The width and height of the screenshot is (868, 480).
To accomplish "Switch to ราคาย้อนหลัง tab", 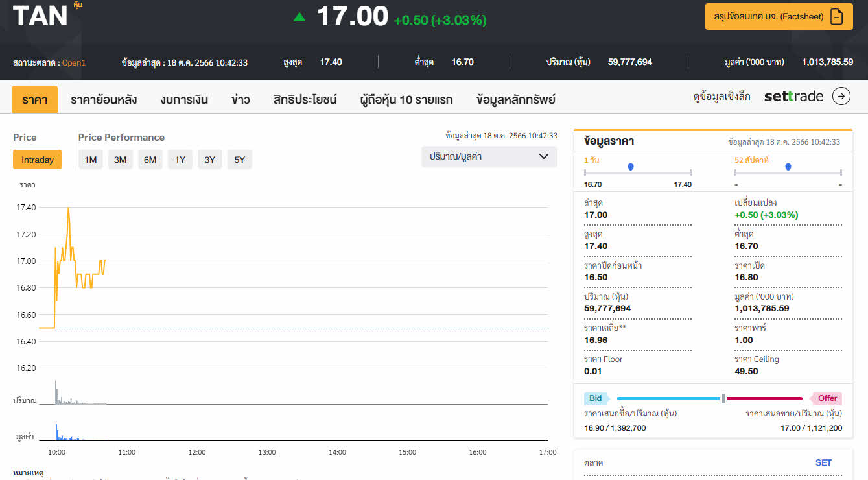I will click(104, 100).
